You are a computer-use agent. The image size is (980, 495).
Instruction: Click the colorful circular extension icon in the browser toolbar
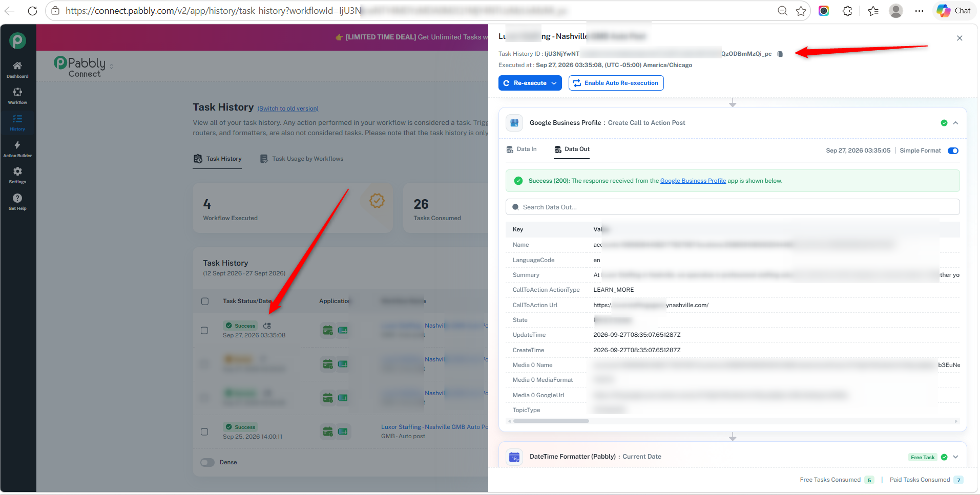(824, 11)
